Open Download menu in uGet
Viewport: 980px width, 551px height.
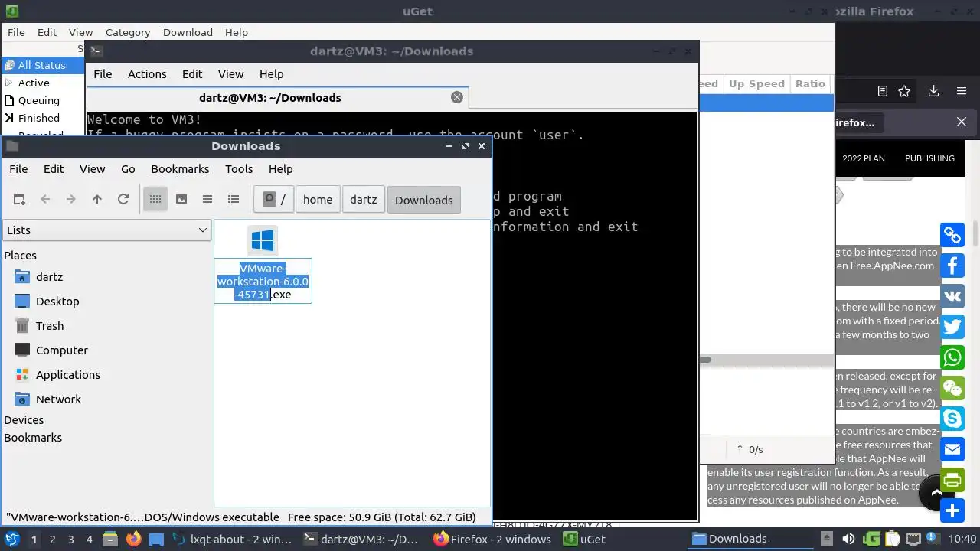(188, 32)
